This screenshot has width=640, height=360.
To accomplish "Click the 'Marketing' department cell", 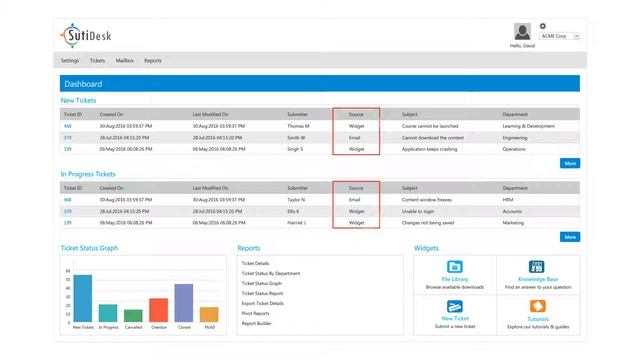I will pyautogui.click(x=513, y=223).
